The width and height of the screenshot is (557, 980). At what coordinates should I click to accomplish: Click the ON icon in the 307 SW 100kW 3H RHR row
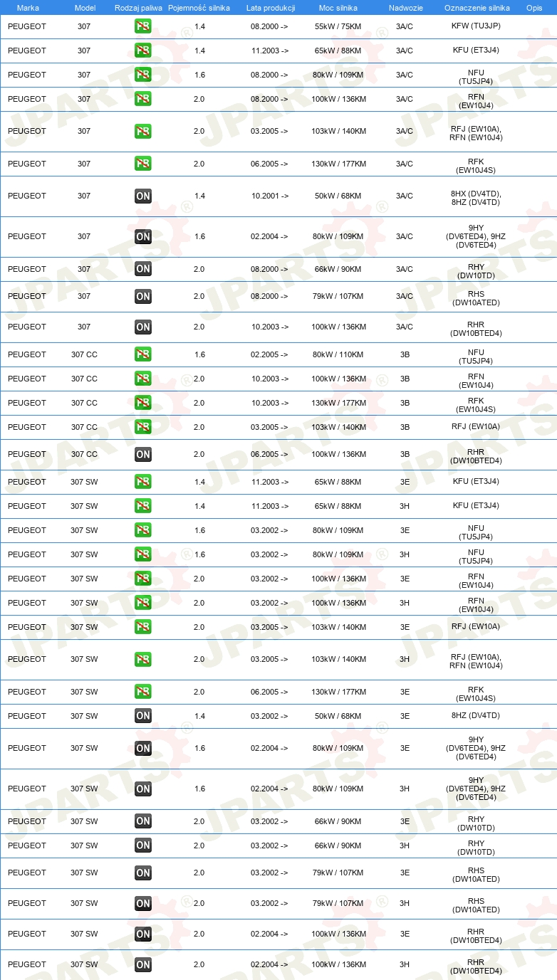coord(143,964)
